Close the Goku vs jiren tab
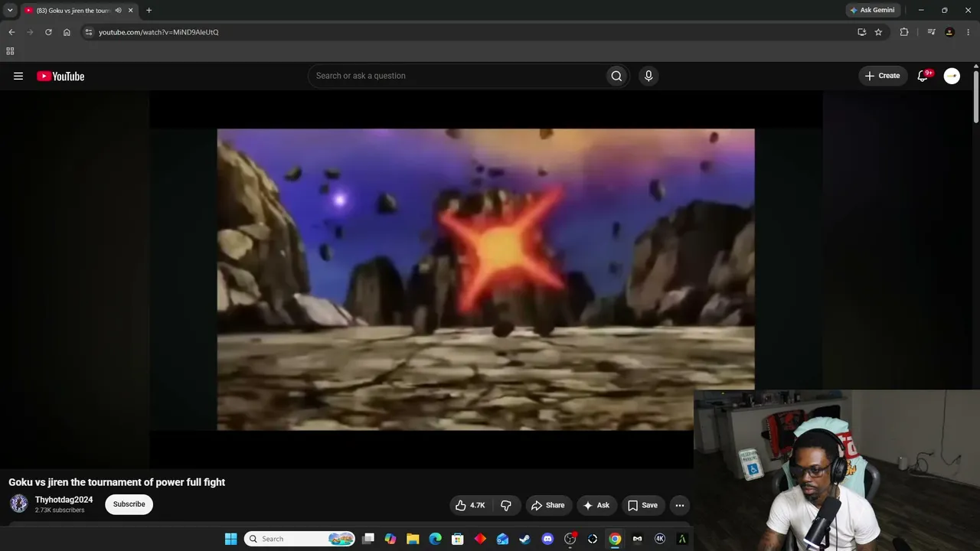Screen dimensions: 980x551 tap(131, 10)
